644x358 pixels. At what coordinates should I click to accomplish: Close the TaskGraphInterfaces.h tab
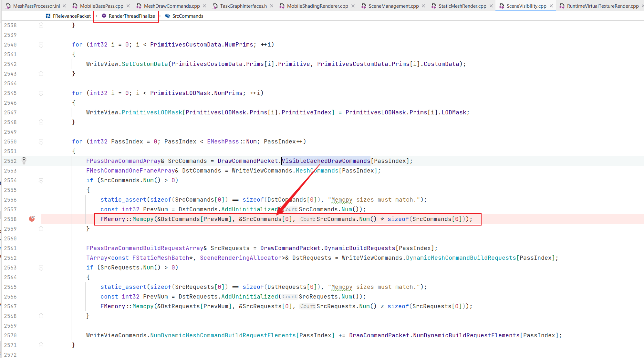(272, 6)
